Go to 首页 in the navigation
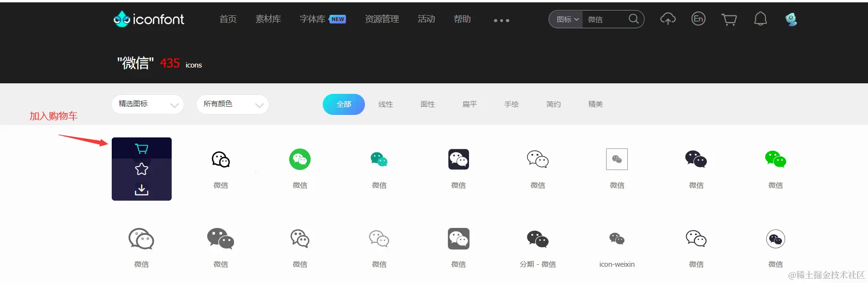 [x=228, y=19]
